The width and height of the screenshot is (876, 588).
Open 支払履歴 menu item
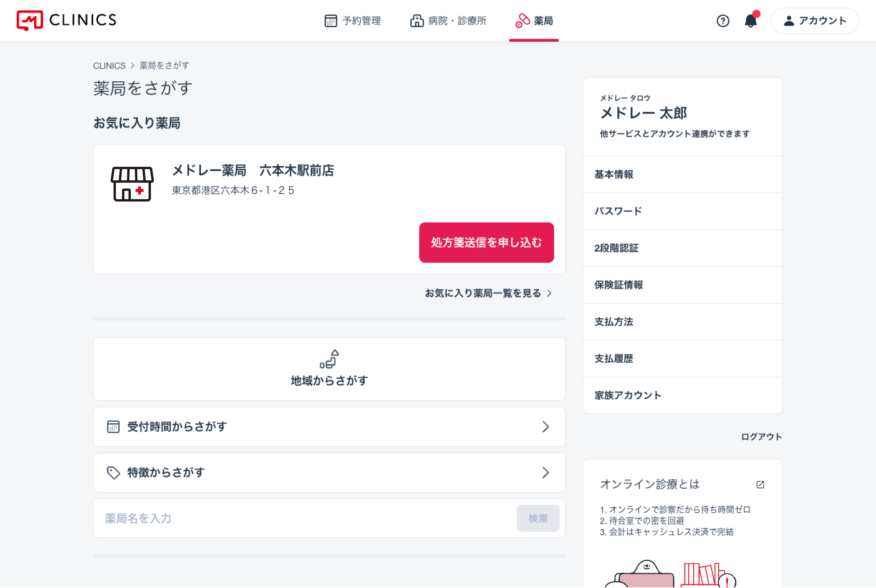[x=682, y=359]
